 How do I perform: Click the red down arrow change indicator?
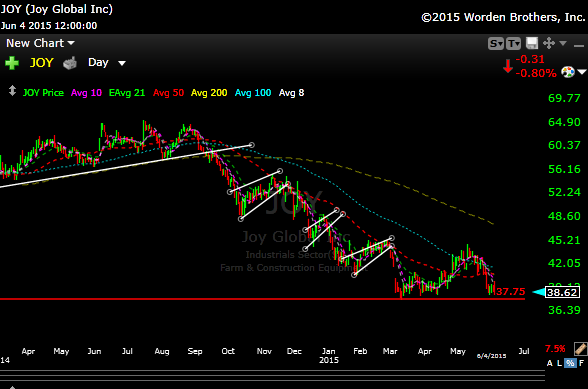point(508,66)
